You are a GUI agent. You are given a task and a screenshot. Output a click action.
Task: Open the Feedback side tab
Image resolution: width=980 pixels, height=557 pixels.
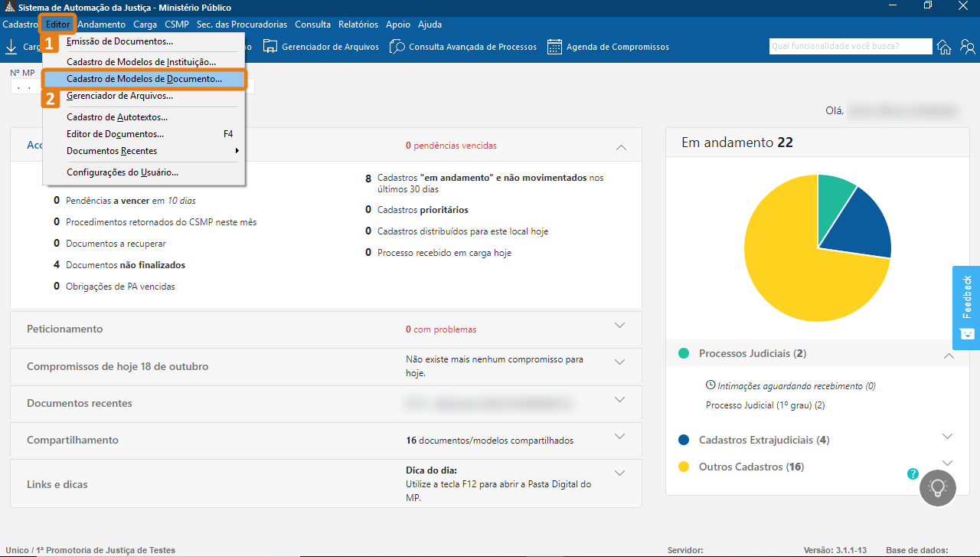(x=966, y=307)
